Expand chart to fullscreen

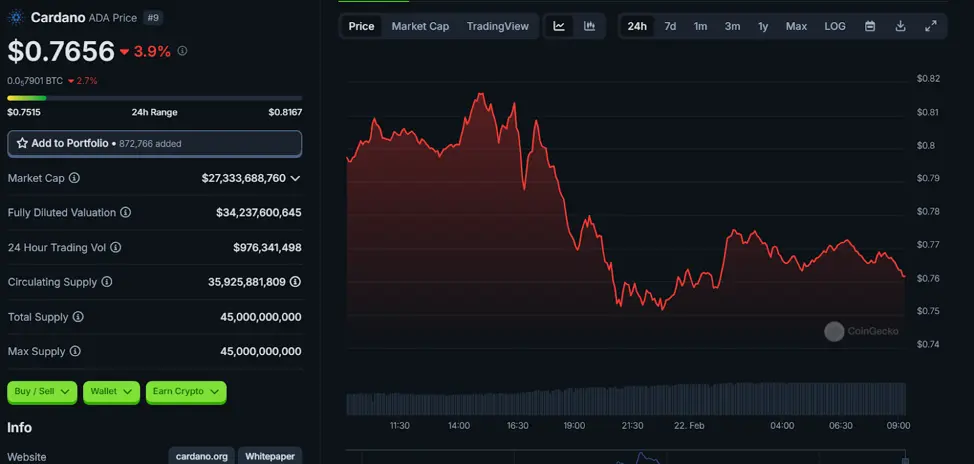coord(931,26)
